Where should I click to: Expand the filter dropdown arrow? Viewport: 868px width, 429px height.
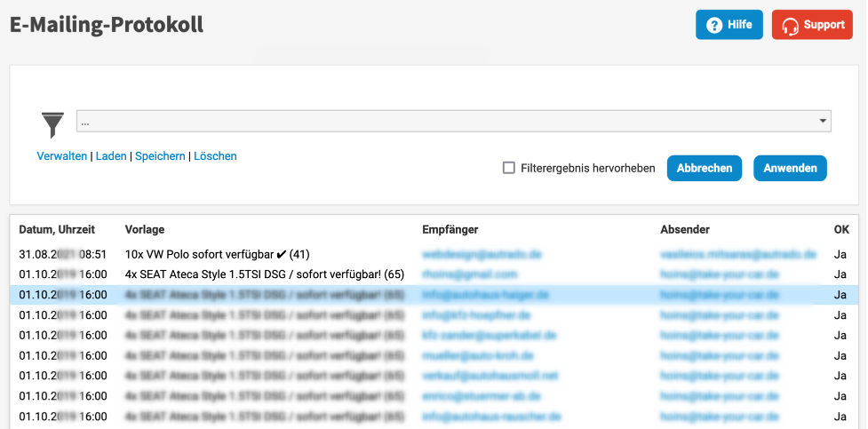point(823,122)
